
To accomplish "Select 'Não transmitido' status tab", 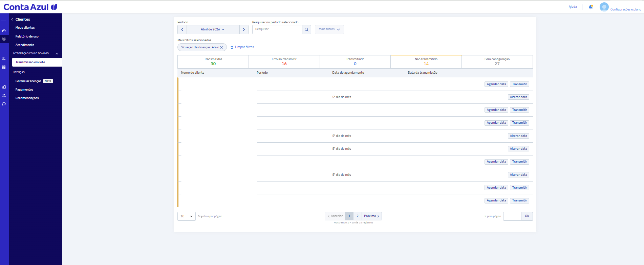I will 426,62.
